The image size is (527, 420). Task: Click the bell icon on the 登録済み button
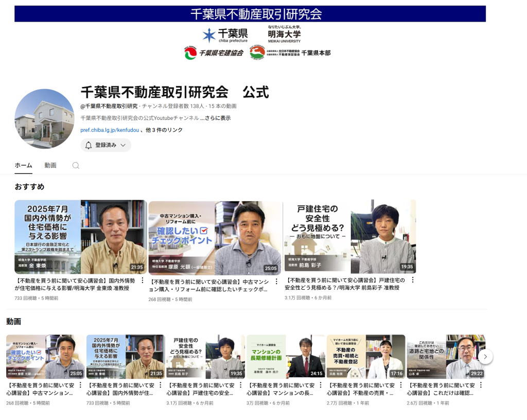click(89, 145)
